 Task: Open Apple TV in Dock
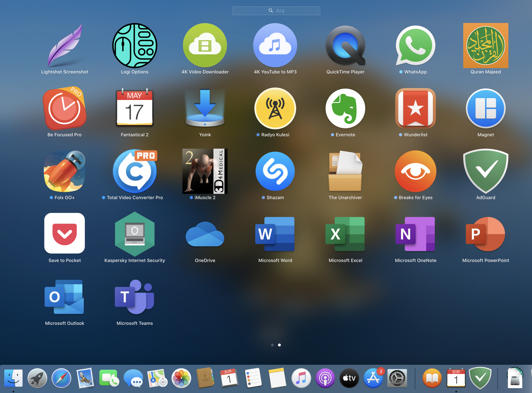(x=349, y=378)
